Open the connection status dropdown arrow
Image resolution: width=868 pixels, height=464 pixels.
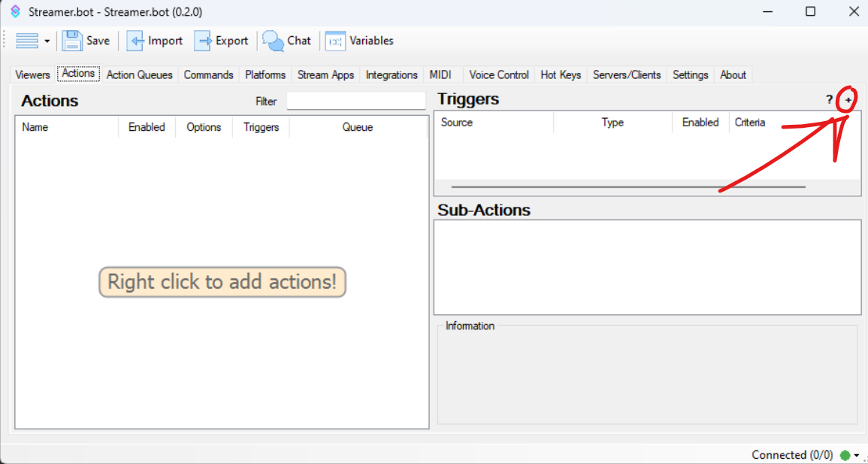point(857,456)
